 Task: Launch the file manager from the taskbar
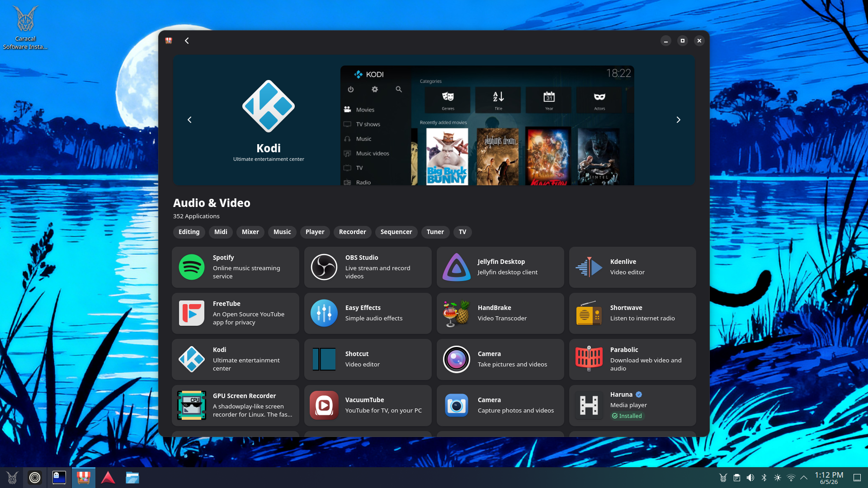[x=132, y=478]
